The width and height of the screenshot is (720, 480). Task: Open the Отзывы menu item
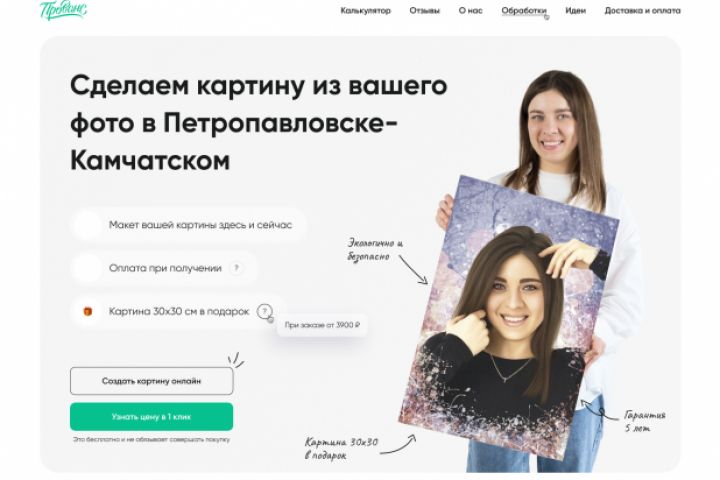[424, 11]
